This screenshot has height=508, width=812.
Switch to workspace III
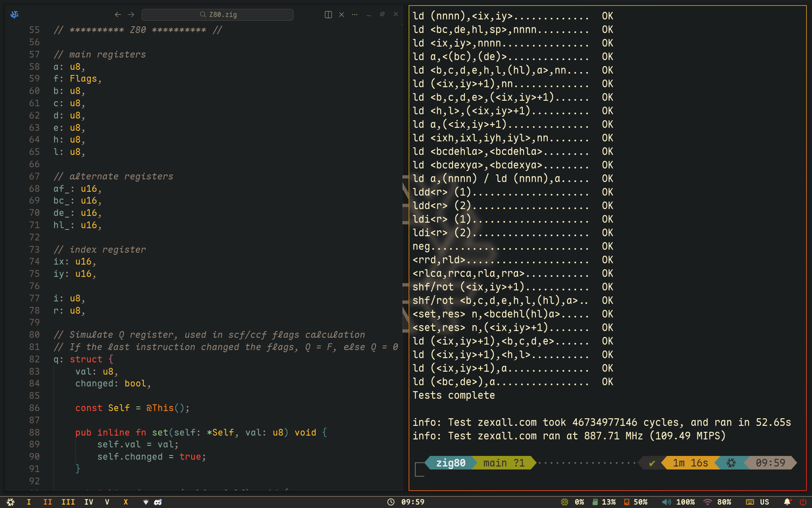68,502
